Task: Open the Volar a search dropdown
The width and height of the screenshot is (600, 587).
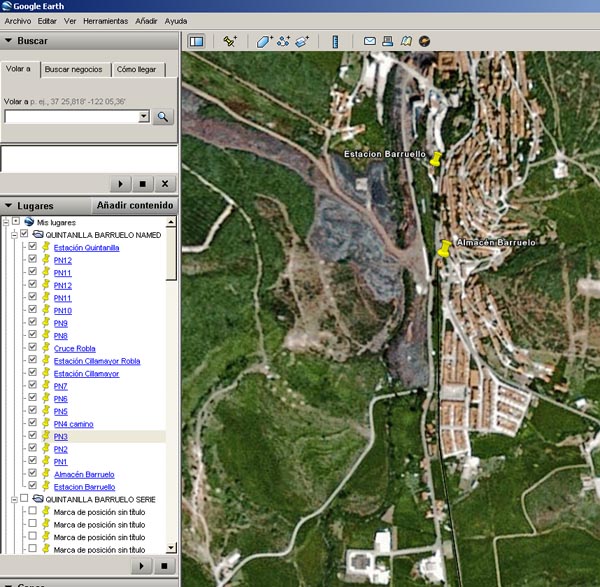Action: 143,117
